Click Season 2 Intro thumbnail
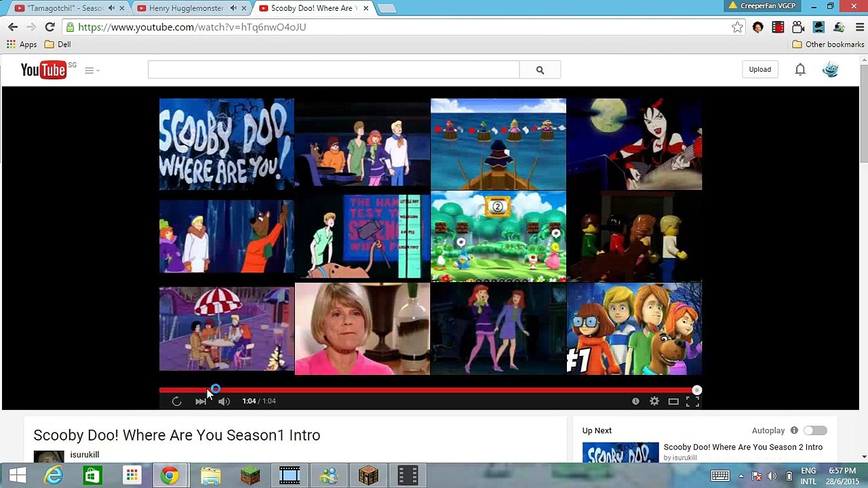868x488 pixels. click(620, 452)
